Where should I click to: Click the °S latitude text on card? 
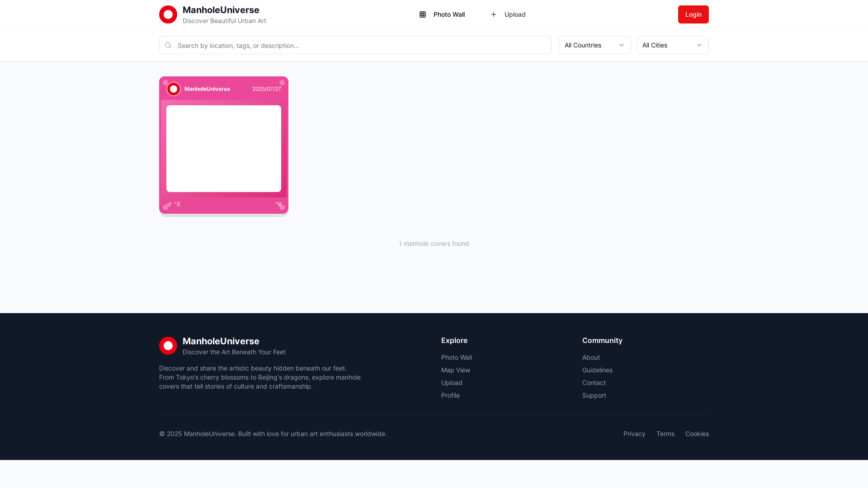click(x=177, y=204)
